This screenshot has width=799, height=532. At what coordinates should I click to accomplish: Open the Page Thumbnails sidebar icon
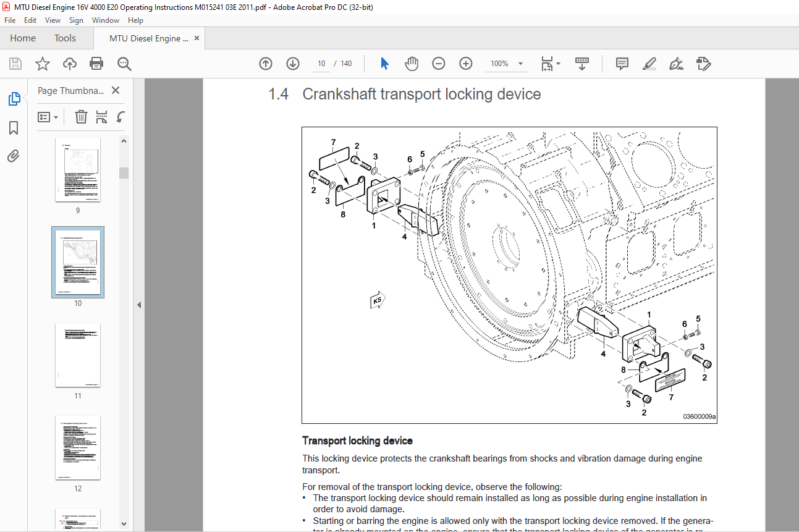tap(14, 99)
